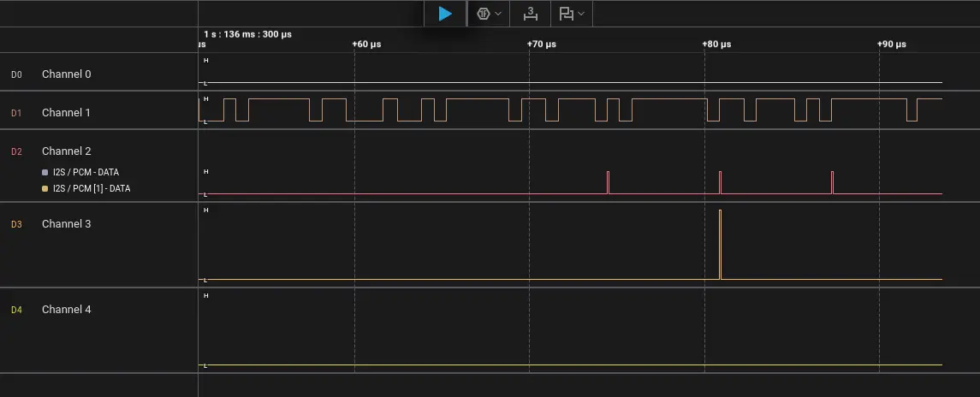
Task: Select the I2S / PCM - DATA analyzer
Action: pyautogui.click(x=86, y=173)
